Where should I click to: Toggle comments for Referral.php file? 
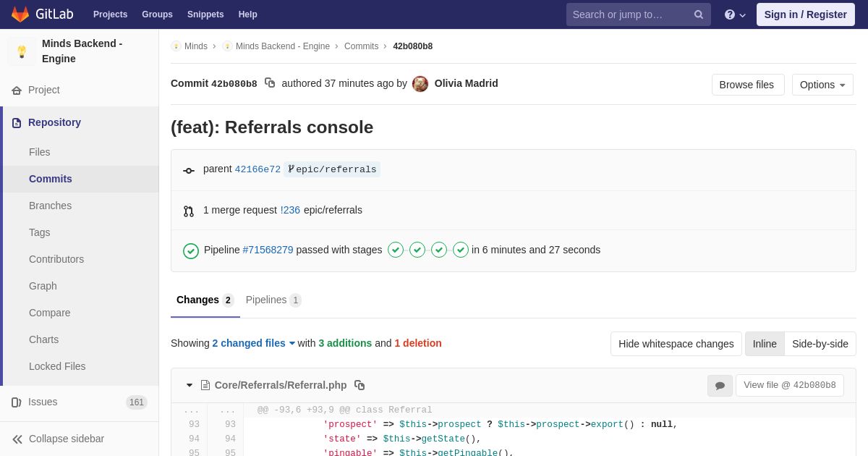tap(720, 386)
